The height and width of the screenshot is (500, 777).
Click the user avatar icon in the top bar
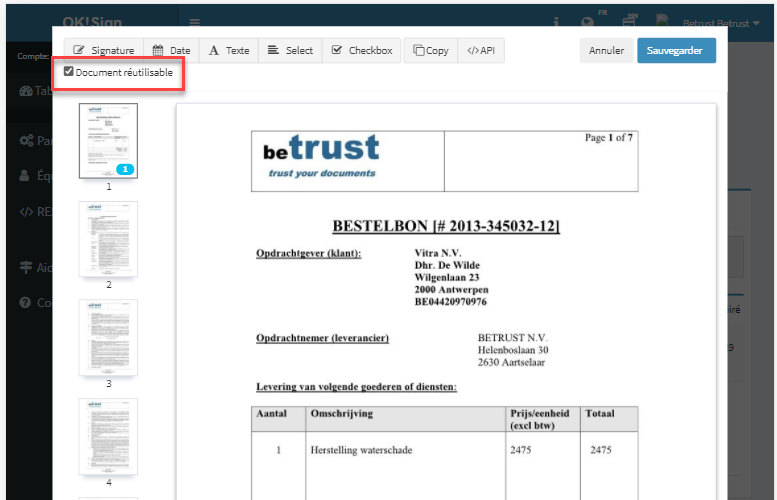click(662, 20)
